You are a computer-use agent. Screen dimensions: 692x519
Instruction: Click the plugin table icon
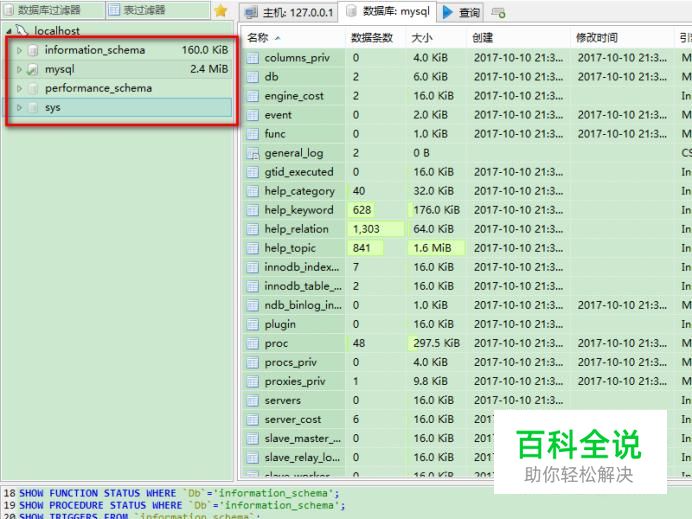253,324
